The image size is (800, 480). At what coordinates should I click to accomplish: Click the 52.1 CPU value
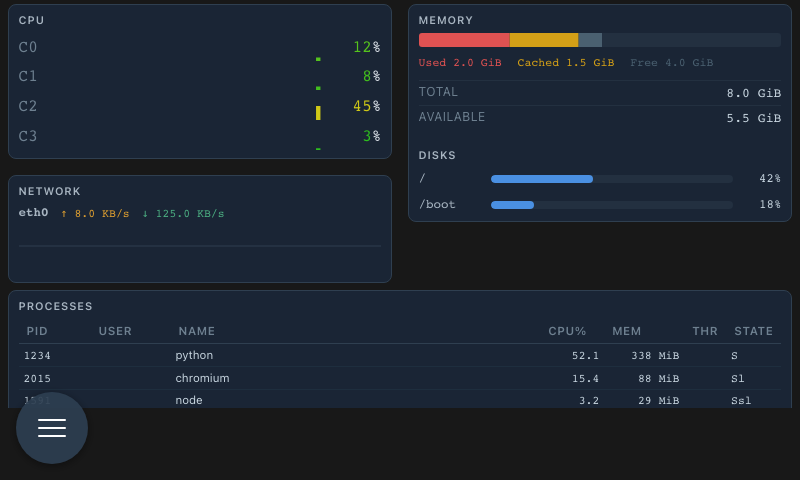coord(585,356)
